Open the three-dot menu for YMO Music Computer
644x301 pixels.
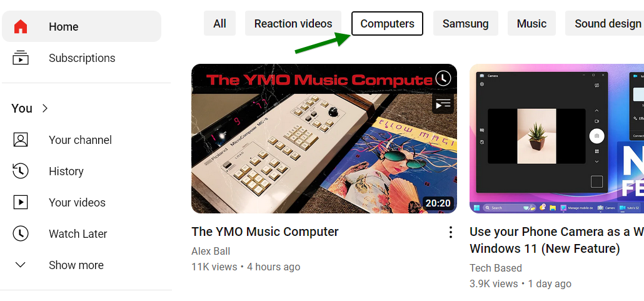(451, 232)
